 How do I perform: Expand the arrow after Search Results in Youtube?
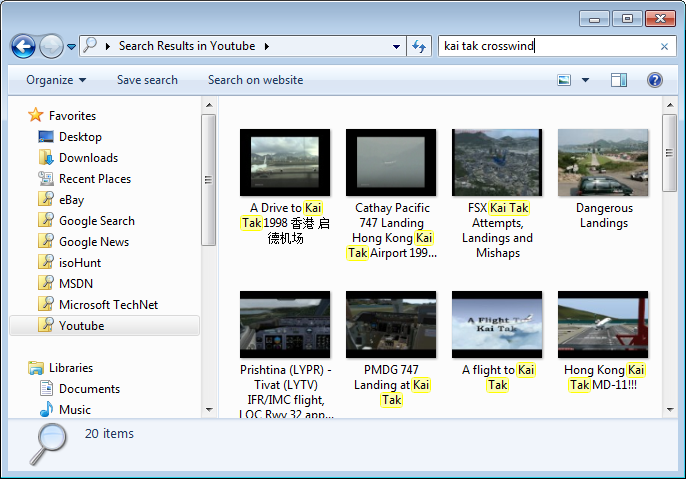tap(266, 46)
